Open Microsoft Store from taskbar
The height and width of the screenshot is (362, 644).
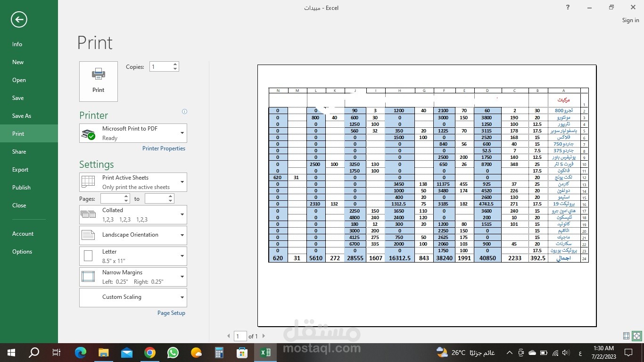tap(242, 353)
